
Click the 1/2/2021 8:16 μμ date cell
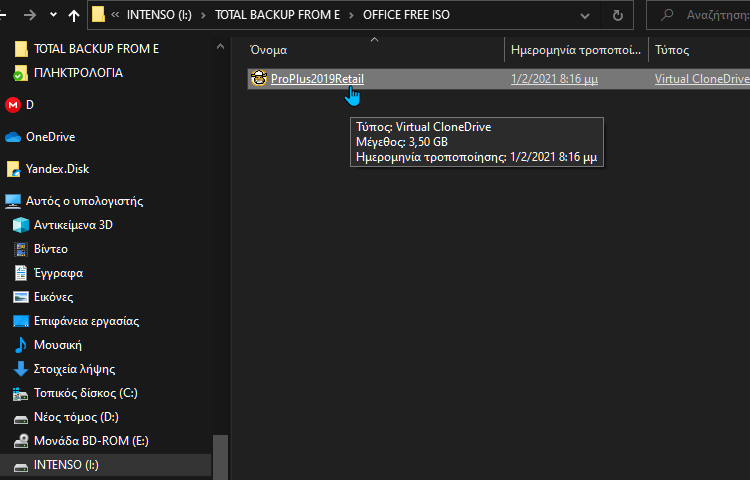tap(554, 79)
